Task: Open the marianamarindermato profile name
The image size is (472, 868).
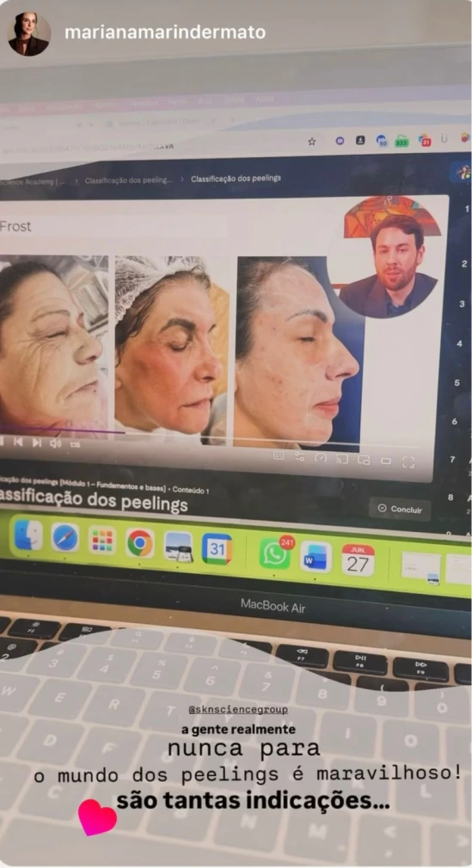Action: coord(165,33)
